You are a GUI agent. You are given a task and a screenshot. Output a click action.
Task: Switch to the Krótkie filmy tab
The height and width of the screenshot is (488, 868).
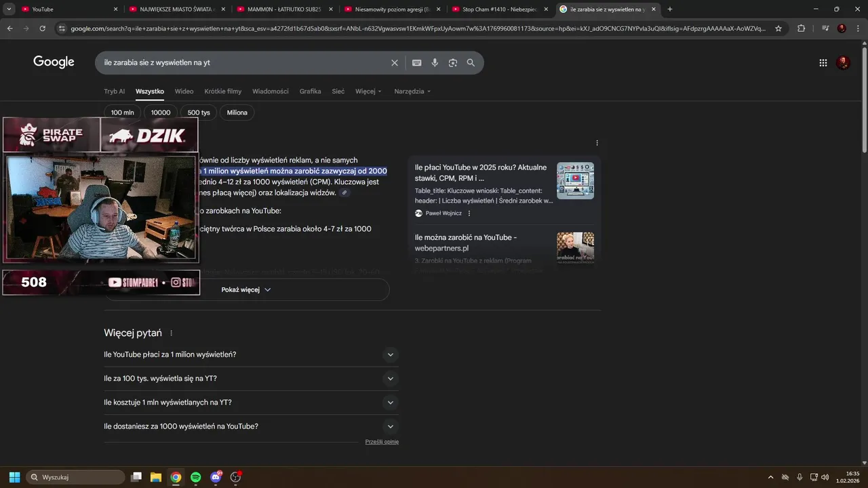click(x=223, y=91)
